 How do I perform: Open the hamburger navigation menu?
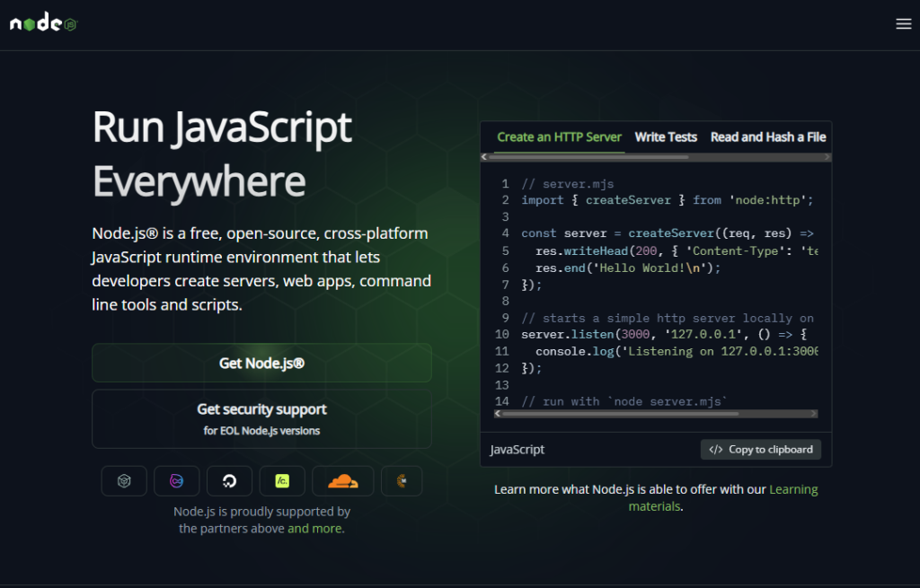coord(903,23)
